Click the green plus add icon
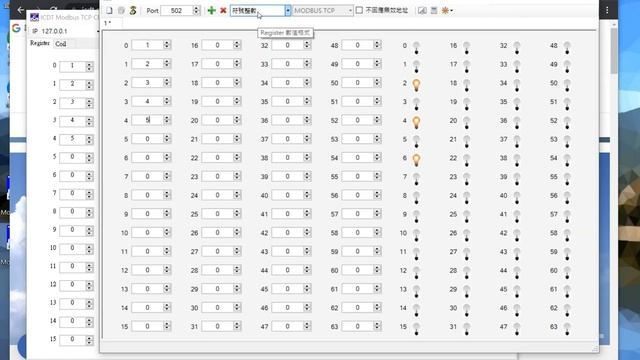 coord(211,11)
